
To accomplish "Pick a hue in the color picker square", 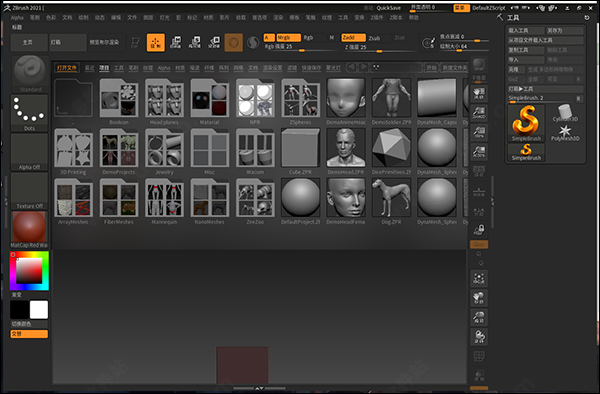I will coord(29,270).
